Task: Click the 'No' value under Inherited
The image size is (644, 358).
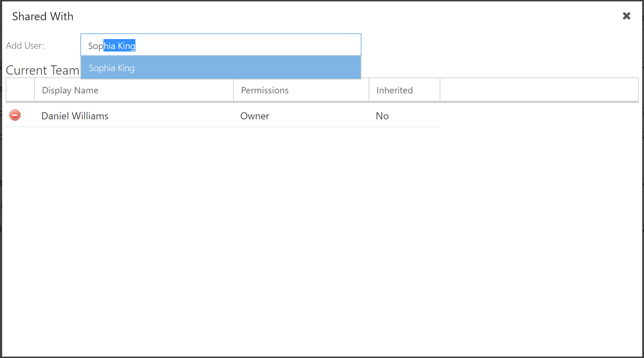Action: 382,116
